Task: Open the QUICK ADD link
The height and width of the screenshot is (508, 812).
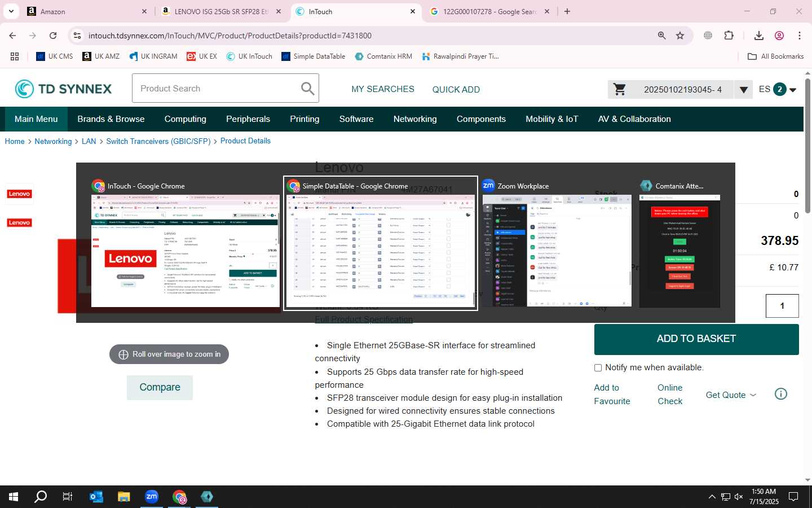Action: pos(456,89)
